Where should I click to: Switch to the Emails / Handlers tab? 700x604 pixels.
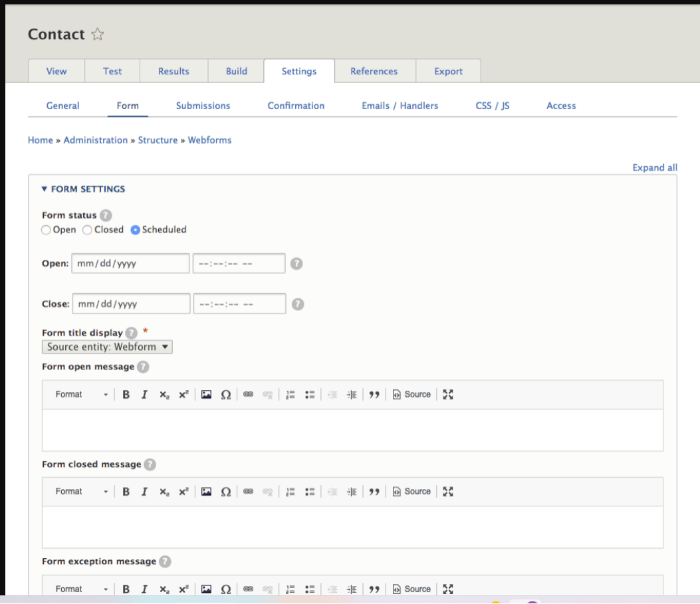tap(400, 106)
